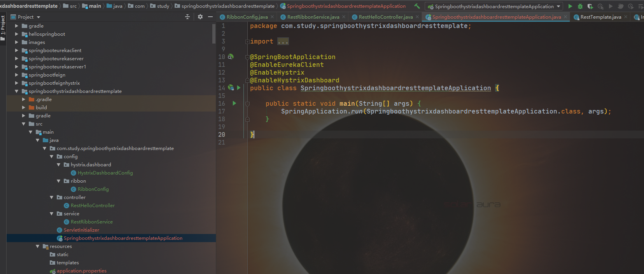Expand the build folder

click(23, 108)
